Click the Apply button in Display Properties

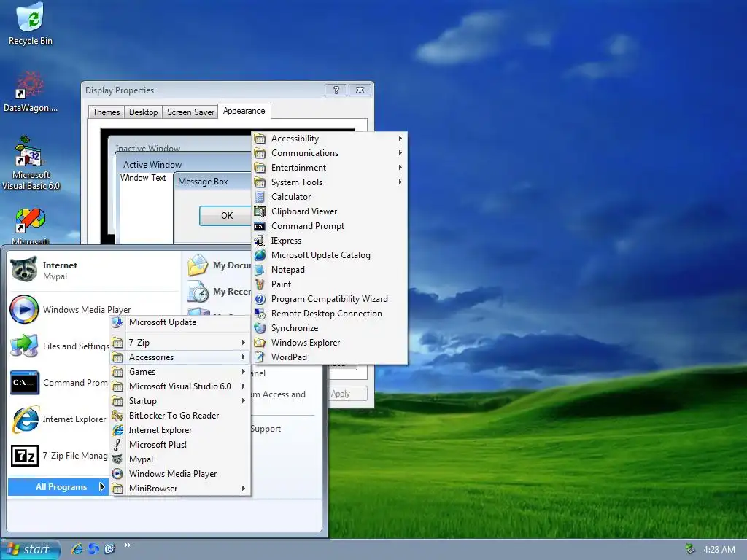click(x=348, y=394)
